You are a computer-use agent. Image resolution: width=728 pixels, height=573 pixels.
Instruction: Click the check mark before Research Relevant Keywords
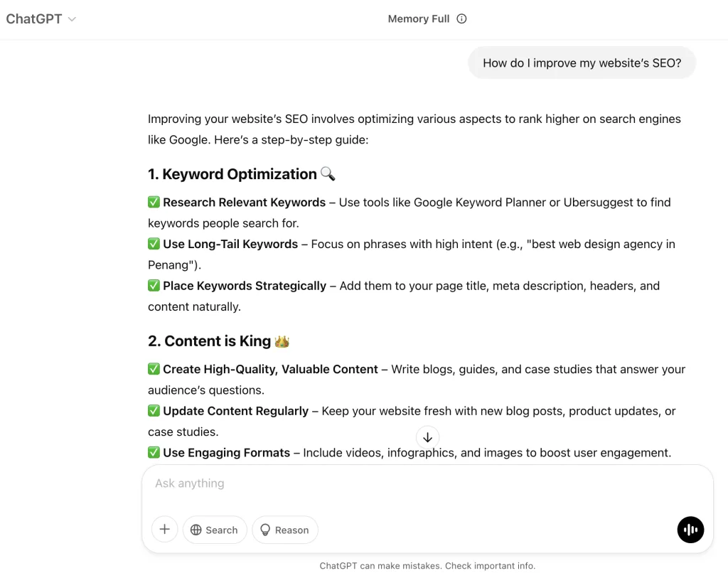coord(154,202)
